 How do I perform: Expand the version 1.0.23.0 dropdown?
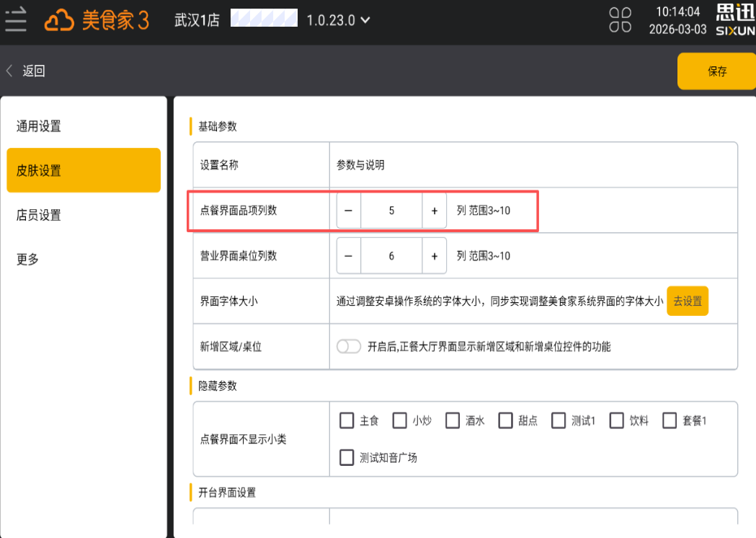click(339, 20)
